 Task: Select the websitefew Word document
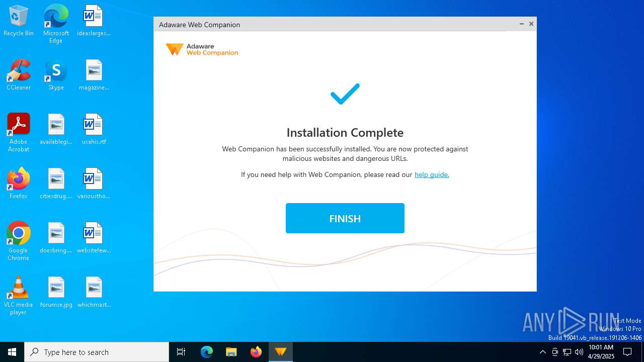pos(94,238)
